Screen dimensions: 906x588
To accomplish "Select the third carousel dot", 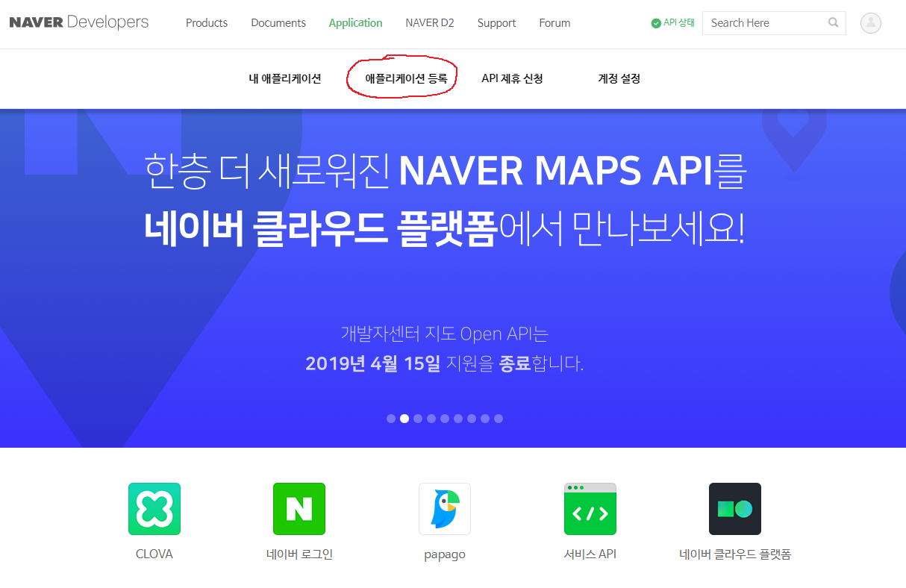I will tap(418, 419).
